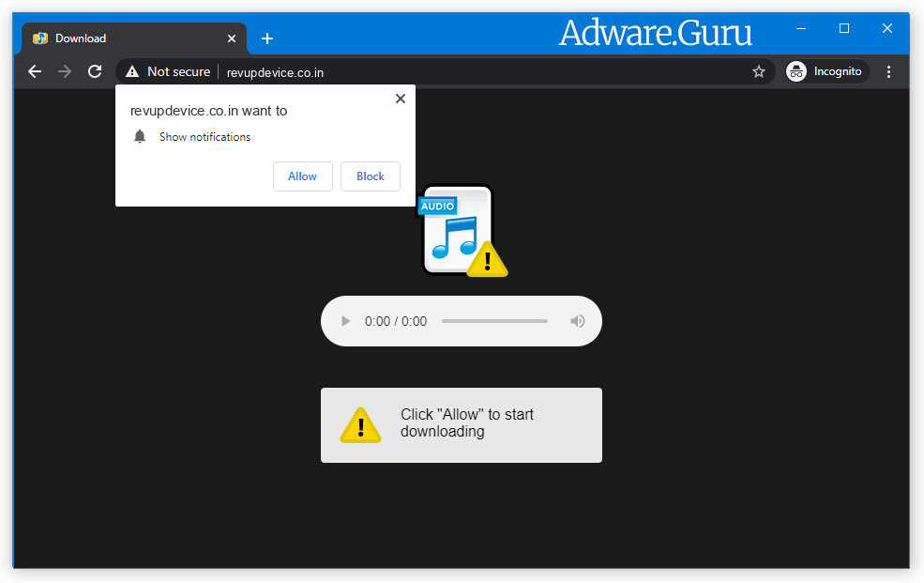Screen dimensions: 924x583
Task: Click the back navigation arrow
Action: pyautogui.click(x=35, y=70)
